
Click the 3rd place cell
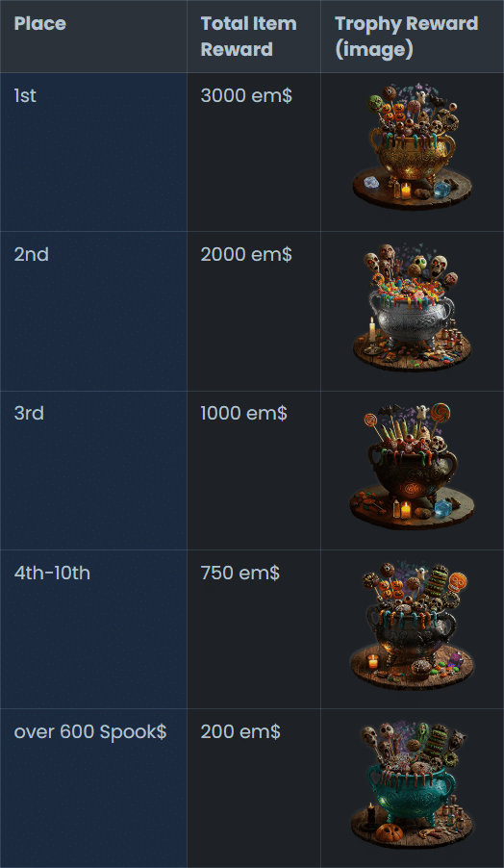click(93, 471)
